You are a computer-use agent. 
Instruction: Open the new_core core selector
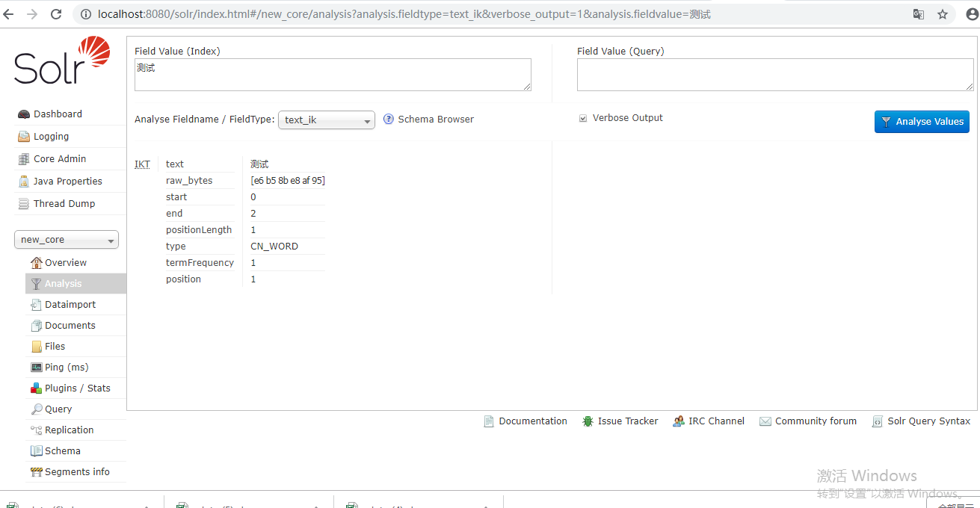(x=67, y=240)
